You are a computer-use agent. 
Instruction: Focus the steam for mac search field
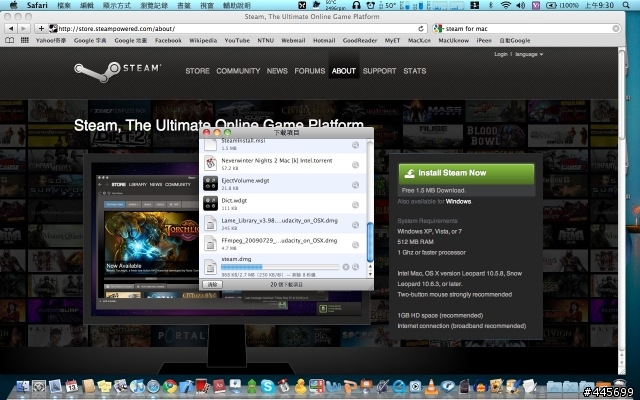click(x=527, y=29)
